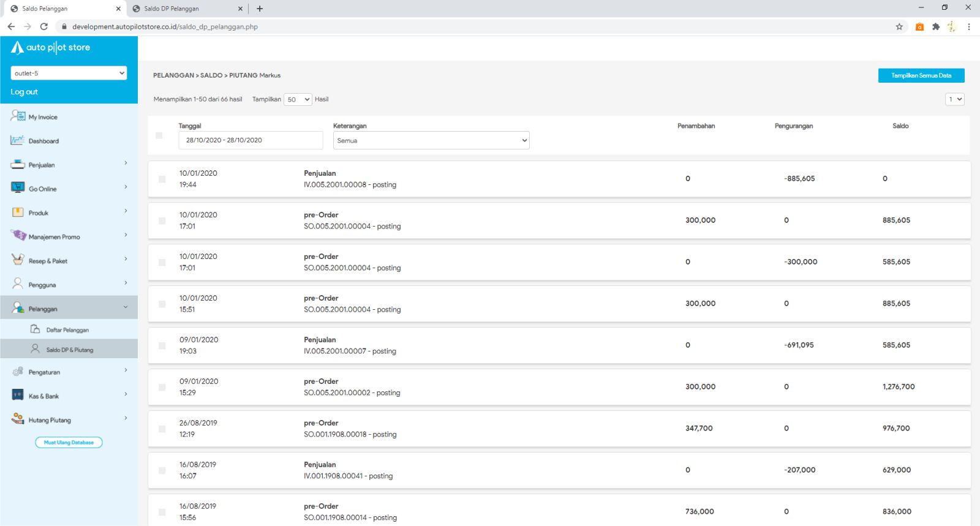Open the Keterangan Semua dropdown

click(x=431, y=140)
